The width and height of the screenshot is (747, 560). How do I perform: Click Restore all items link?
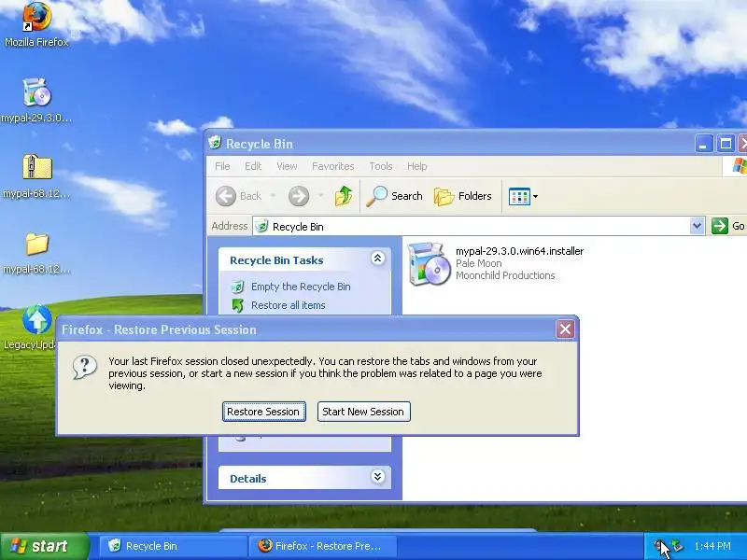pyautogui.click(x=289, y=305)
